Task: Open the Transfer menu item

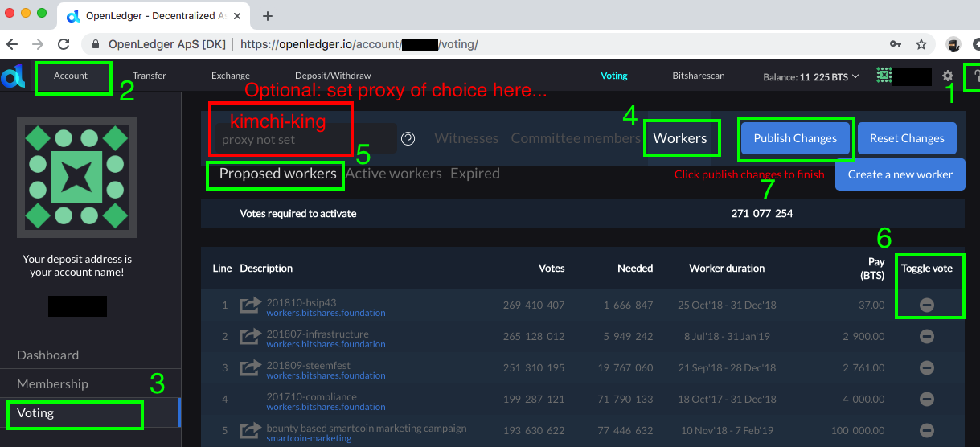Action: 150,76
